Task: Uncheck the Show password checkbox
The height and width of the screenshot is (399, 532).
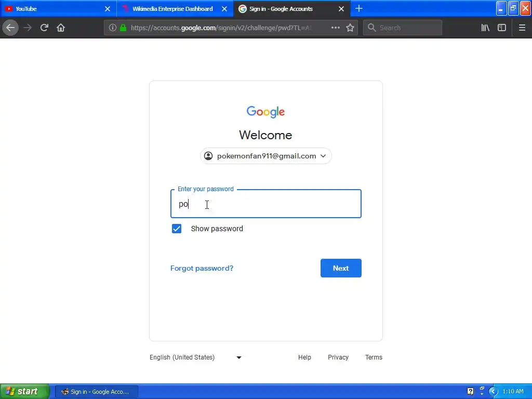Action: click(177, 229)
